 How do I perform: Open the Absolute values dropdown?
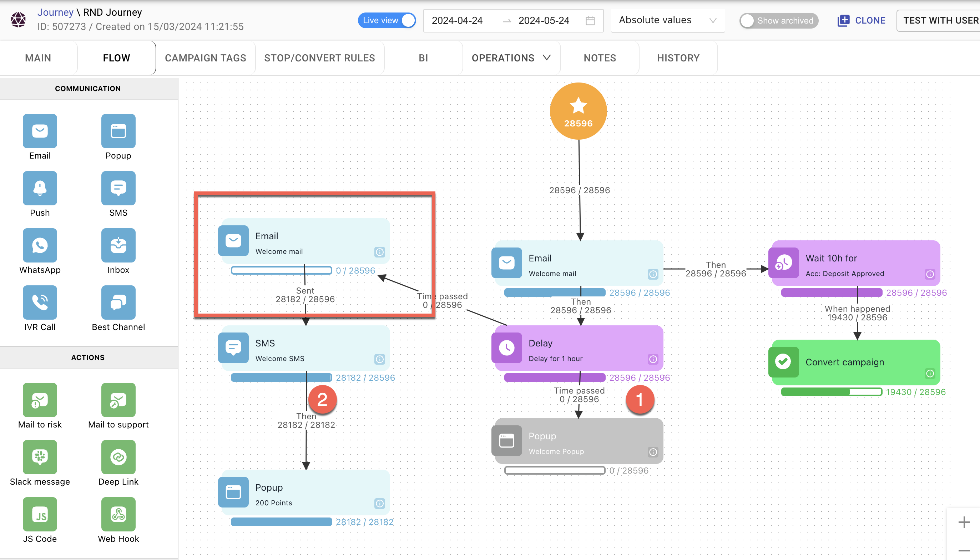pyautogui.click(x=667, y=20)
